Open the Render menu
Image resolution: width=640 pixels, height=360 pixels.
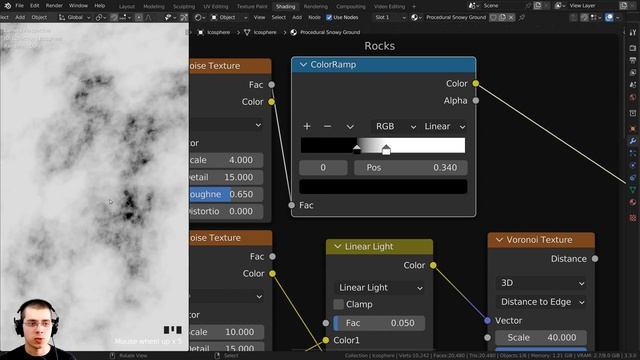click(54, 6)
